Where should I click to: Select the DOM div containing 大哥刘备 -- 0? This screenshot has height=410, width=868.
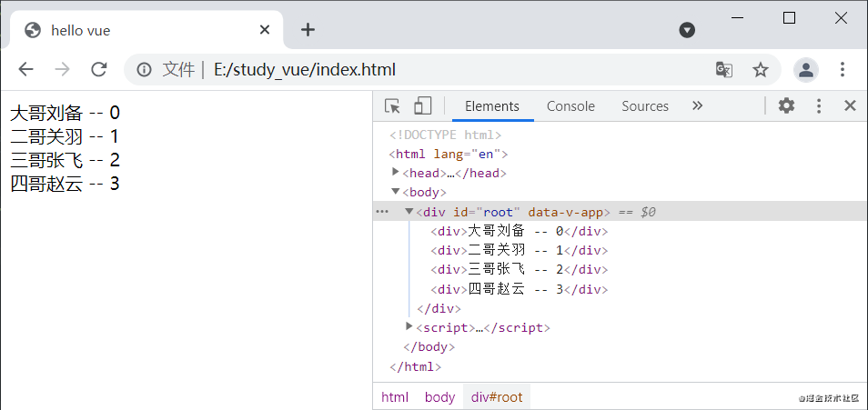(x=520, y=231)
